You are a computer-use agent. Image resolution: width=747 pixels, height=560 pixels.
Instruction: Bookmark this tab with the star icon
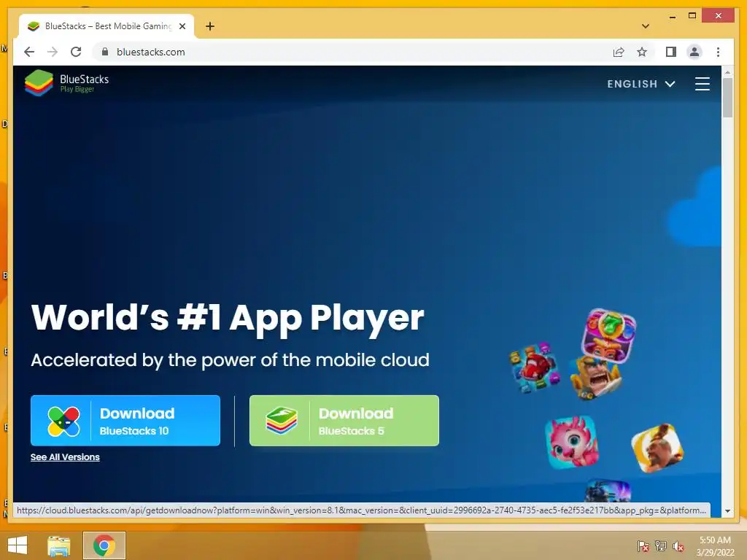[x=642, y=52]
